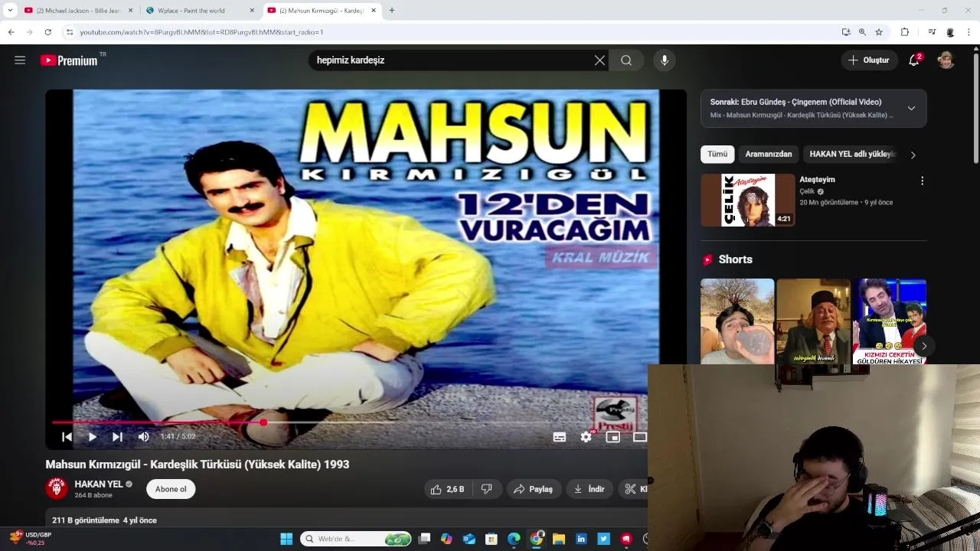Open the USD/GBP taskbar widget
Screen dimensions: 980x551
[31, 539]
